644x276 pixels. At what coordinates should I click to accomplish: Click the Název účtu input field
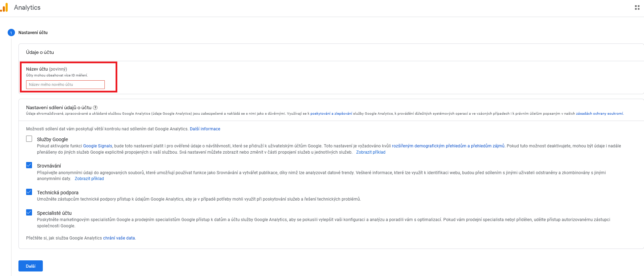click(x=65, y=84)
